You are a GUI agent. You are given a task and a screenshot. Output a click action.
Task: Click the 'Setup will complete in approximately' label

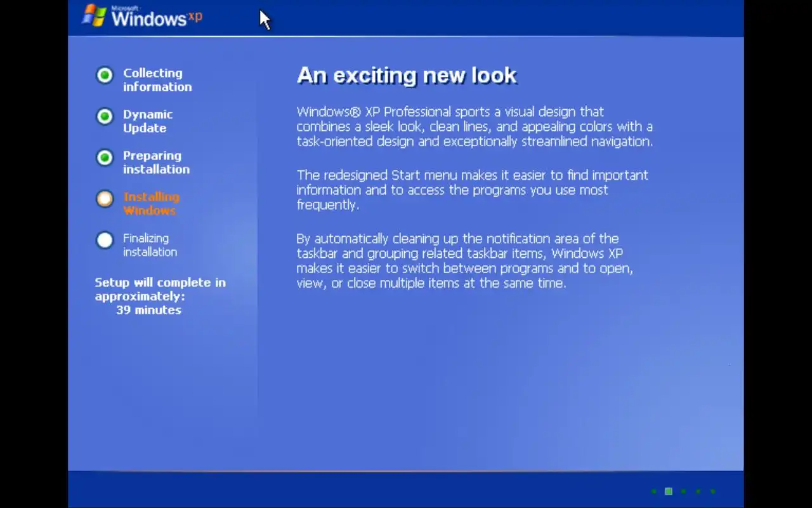pyautogui.click(x=160, y=289)
